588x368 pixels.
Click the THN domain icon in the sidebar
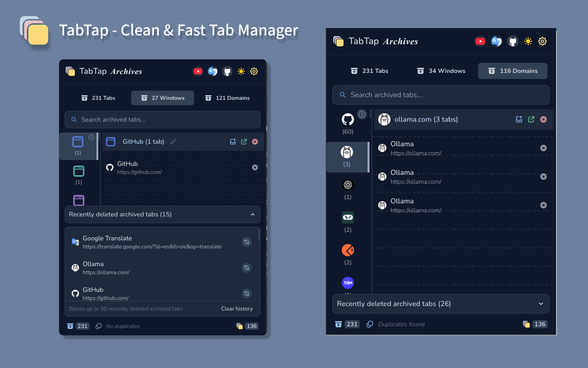348,282
